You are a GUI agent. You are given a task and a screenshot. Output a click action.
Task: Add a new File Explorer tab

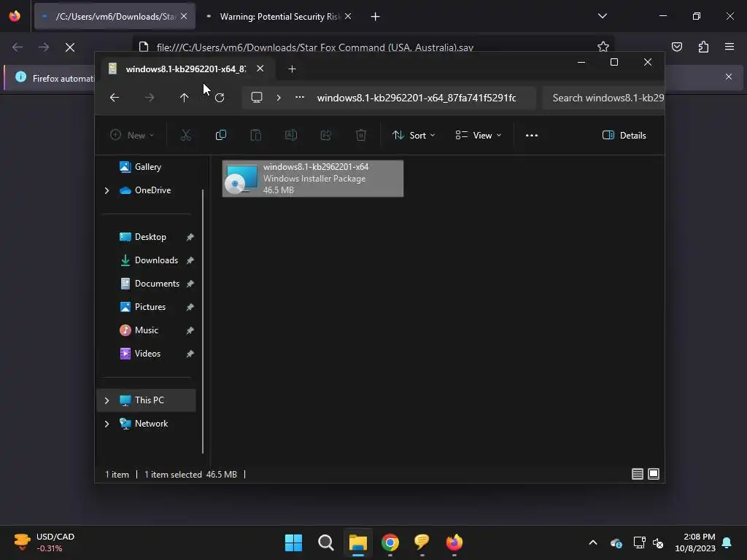click(x=292, y=69)
